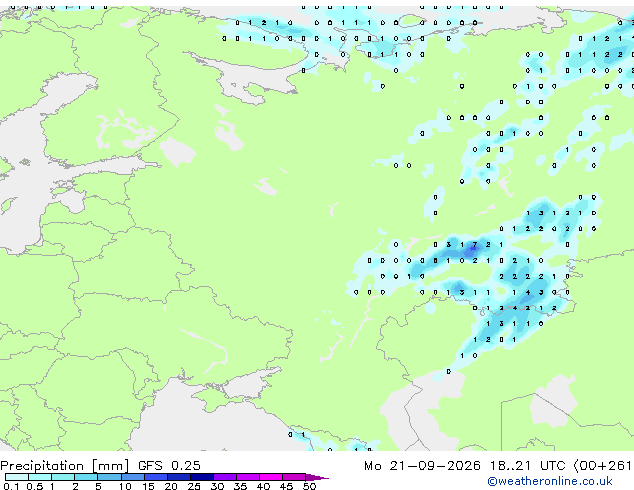Click the Lake Ladoga gray water area

tap(177, 152)
